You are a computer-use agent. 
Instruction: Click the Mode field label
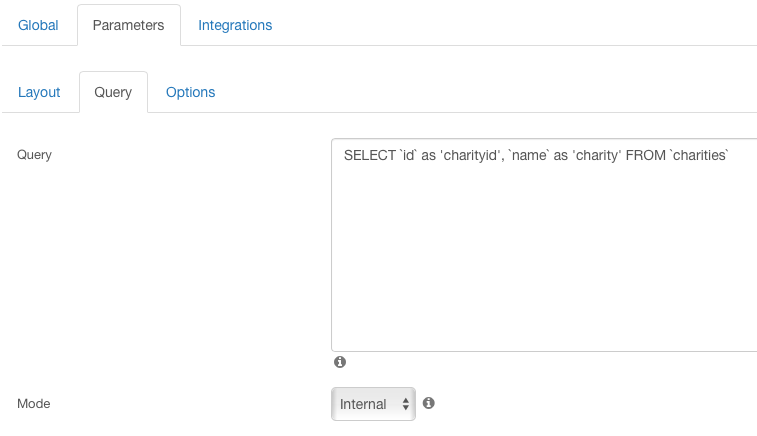click(x=33, y=404)
